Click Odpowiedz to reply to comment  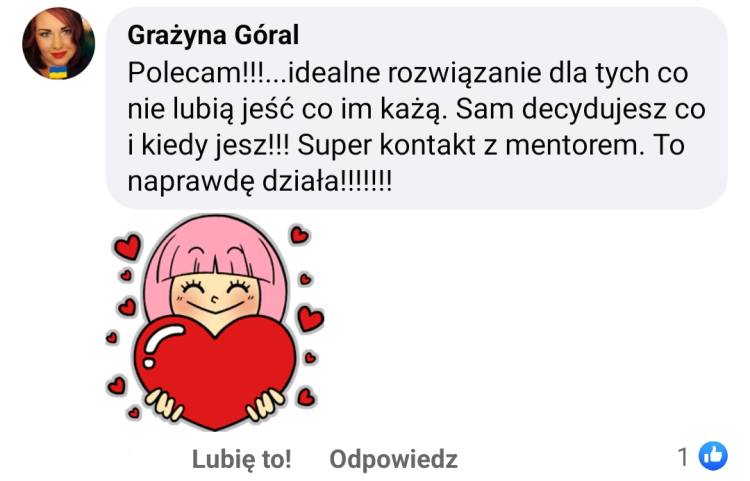coord(393,459)
